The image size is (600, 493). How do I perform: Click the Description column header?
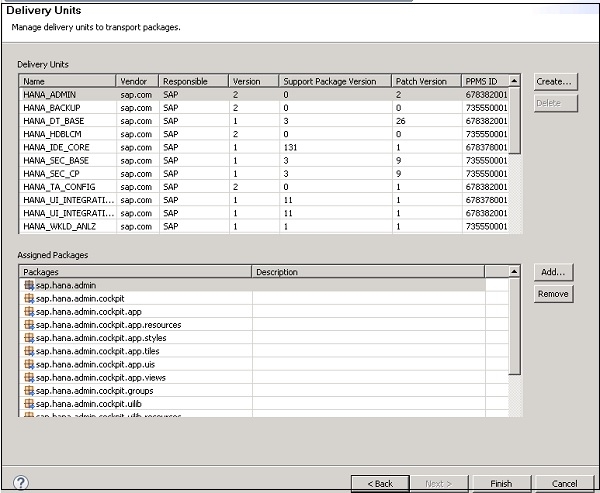[368, 272]
